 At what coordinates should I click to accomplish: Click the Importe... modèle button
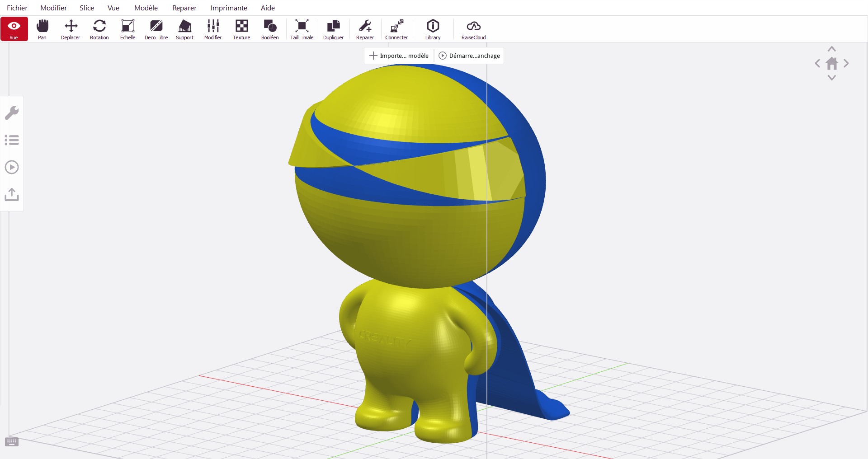[x=399, y=56]
